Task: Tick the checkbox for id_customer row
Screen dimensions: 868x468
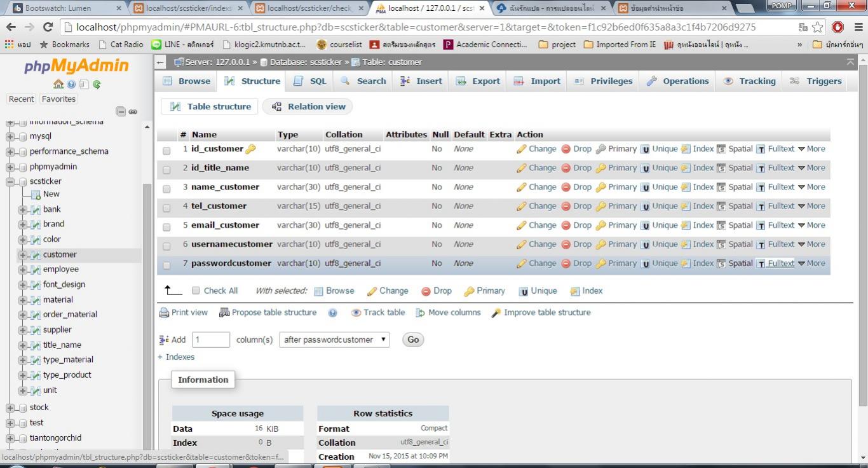Action: (166, 151)
